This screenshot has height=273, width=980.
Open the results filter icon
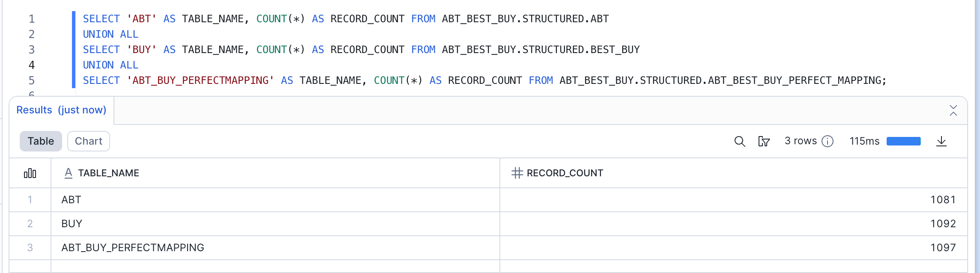click(764, 141)
